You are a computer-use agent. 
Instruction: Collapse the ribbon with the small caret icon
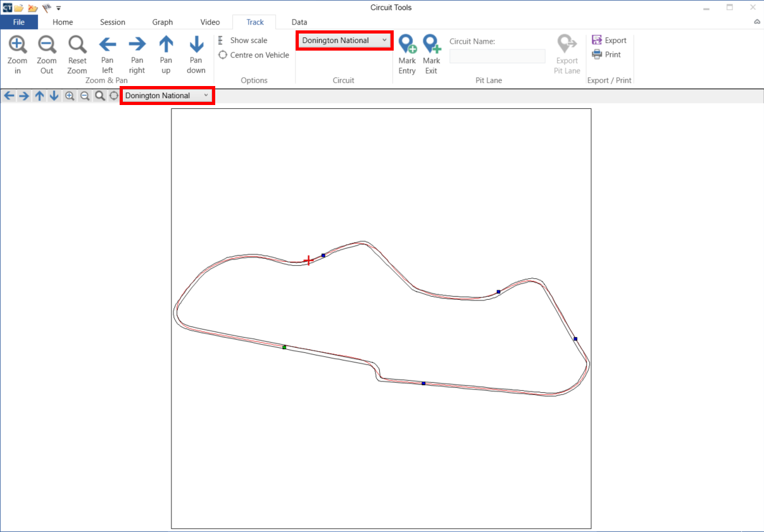coord(756,22)
